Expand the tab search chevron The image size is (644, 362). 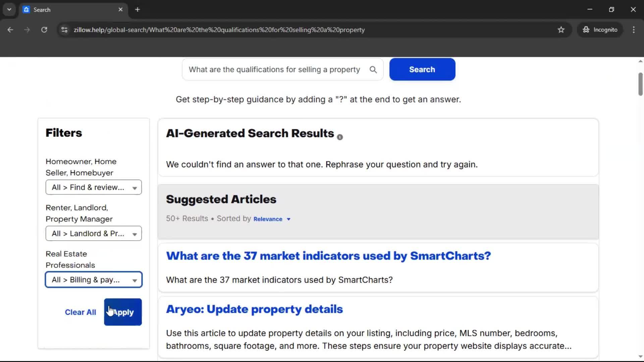9,9
